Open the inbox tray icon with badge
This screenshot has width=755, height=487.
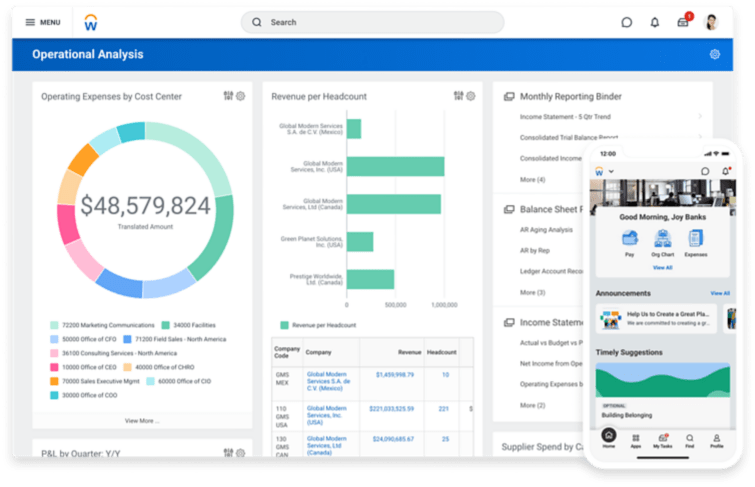[x=683, y=22]
